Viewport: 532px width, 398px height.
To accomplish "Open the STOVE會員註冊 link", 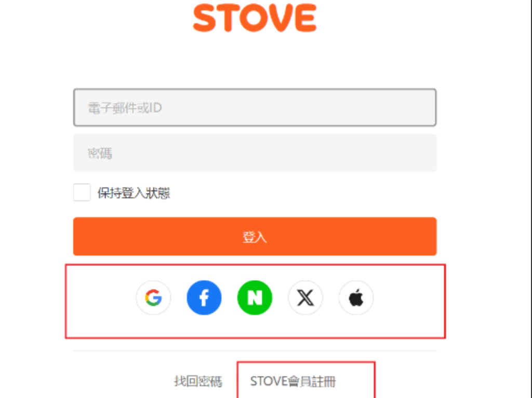I will pyautogui.click(x=293, y=381).
